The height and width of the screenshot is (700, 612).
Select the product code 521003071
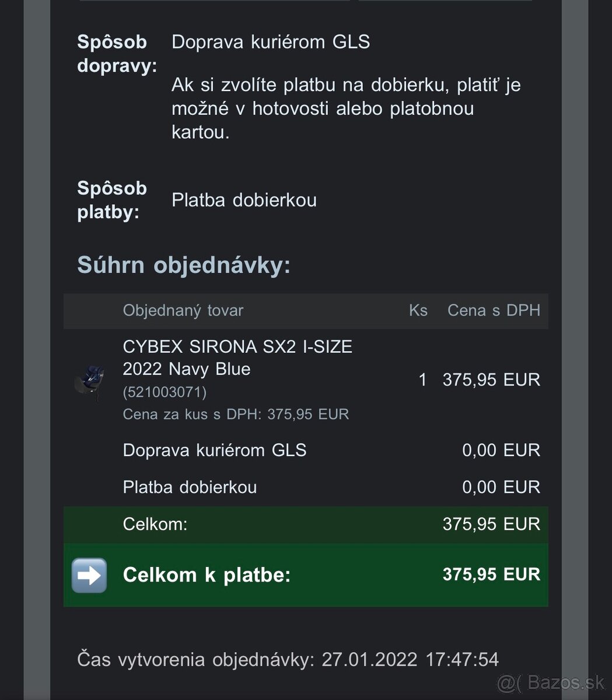pyautogui.click(x=165, y=392)
